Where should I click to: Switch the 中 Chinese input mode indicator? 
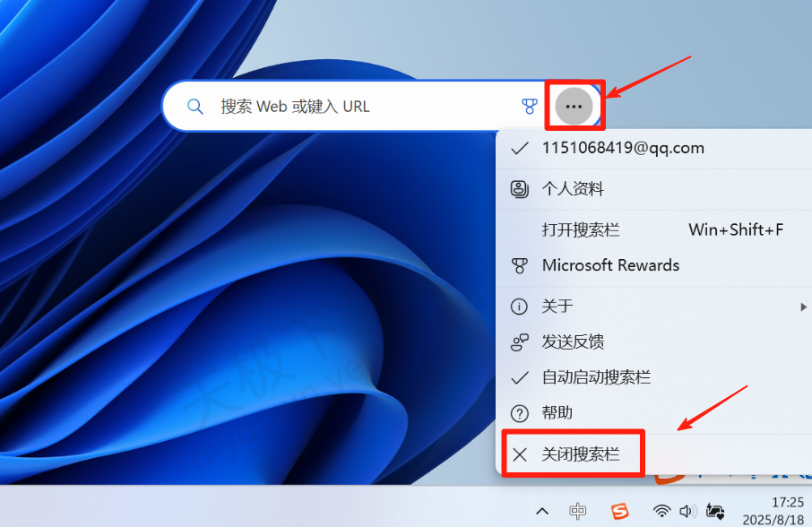578,511
